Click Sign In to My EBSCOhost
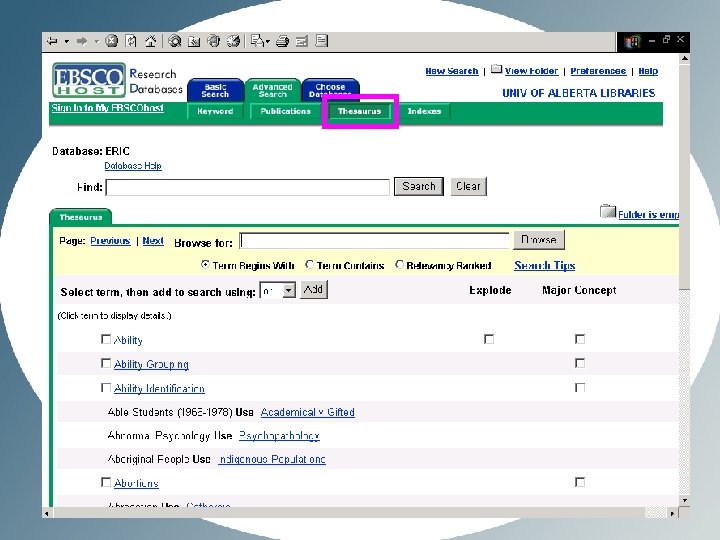720x540 pixels. pyautogui.click(x=107, y=108)
